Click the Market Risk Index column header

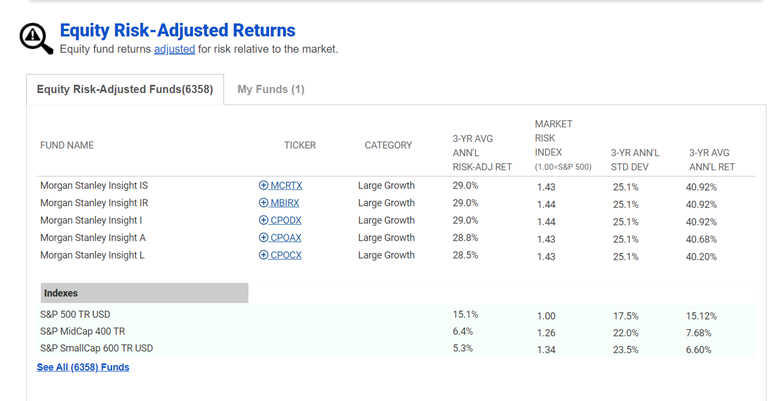point(563,145)
